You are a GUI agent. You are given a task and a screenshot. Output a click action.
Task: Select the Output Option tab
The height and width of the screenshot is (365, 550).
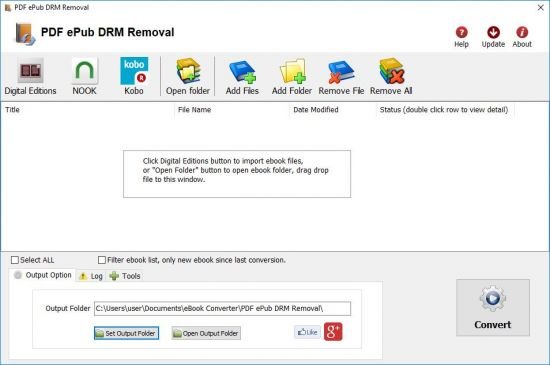[42, 275]
